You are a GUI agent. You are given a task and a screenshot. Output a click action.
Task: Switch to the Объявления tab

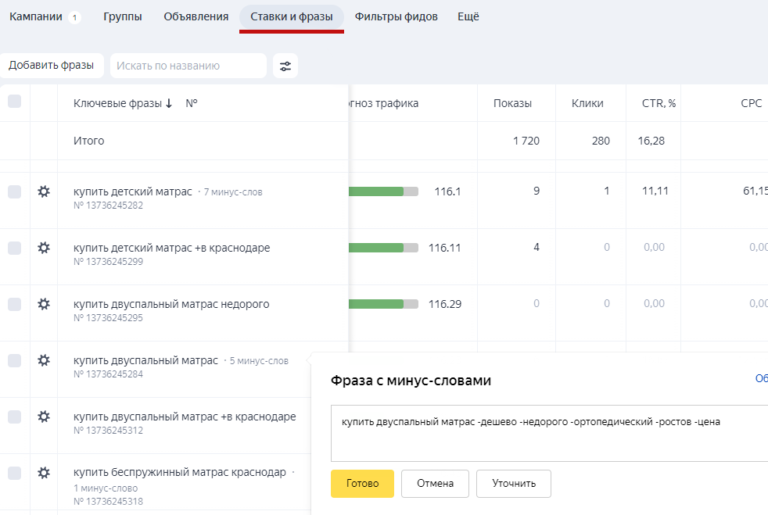[x=196, y=17]
